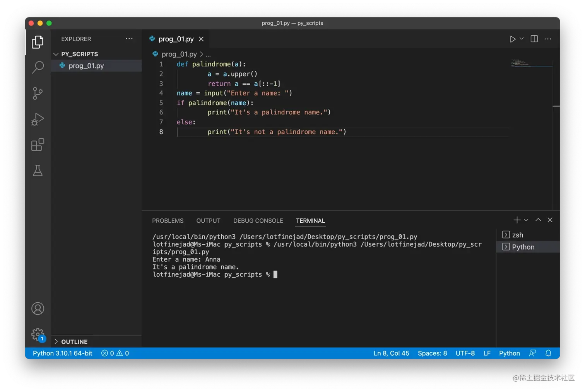
Task: Click the 'def palindrome(a):' code line
Action: pyautogui.click(x=211, y=64)
